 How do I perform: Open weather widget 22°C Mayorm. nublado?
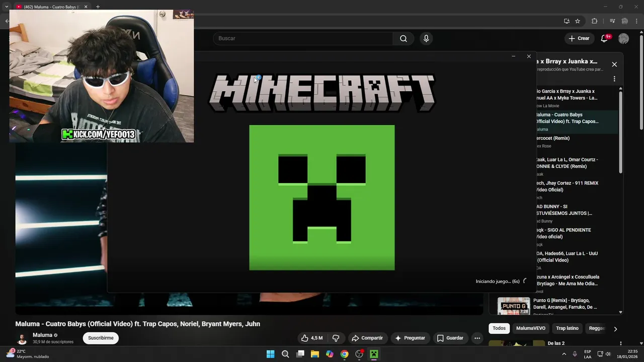coord(28,354)
